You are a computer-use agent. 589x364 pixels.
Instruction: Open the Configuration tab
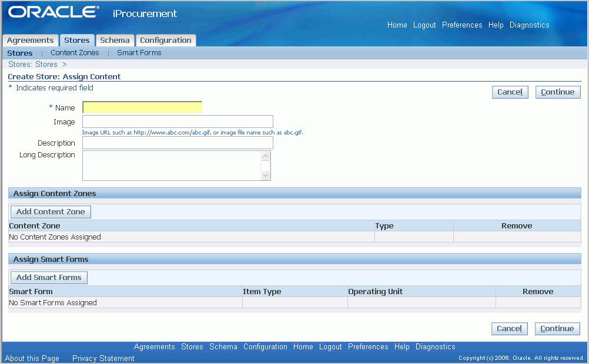166,40
